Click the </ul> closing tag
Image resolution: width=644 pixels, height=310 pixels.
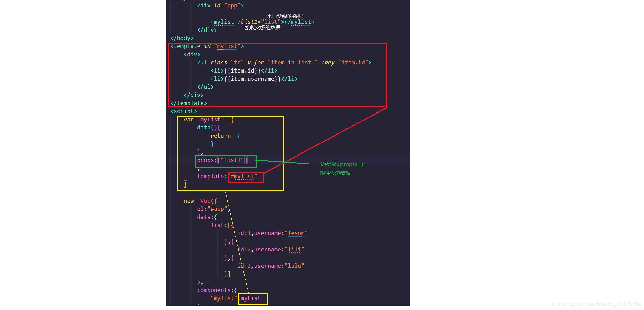click(206, 87)
